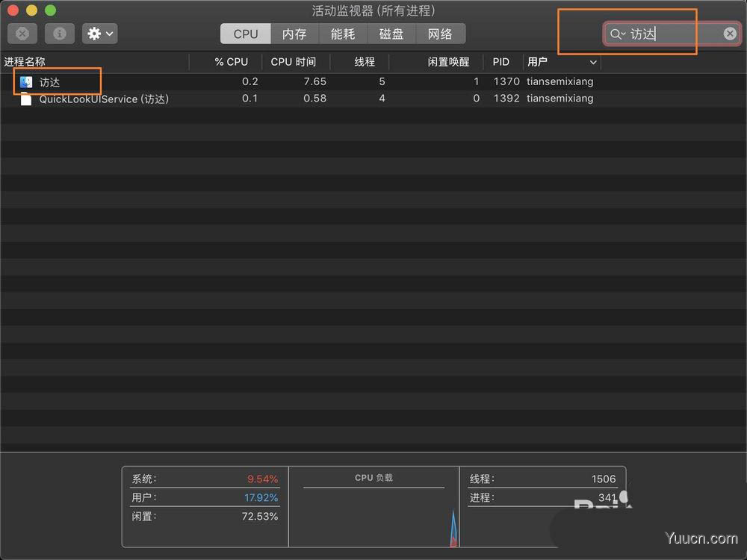Open the process info inspector button
The width and height of the screenshot is (747, 560).
point(60,34)
